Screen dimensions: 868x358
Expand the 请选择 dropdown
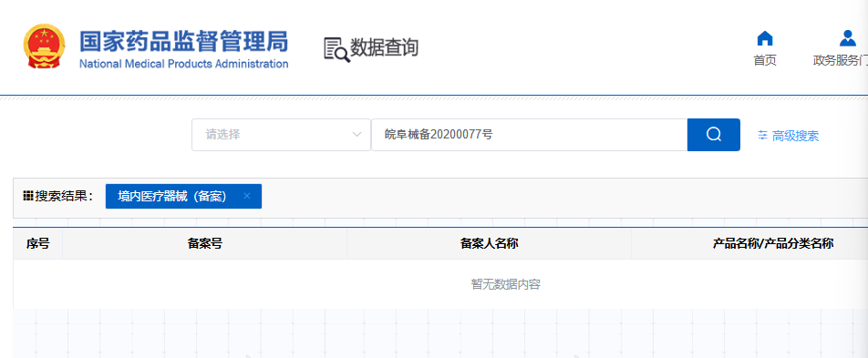[281, 135]
